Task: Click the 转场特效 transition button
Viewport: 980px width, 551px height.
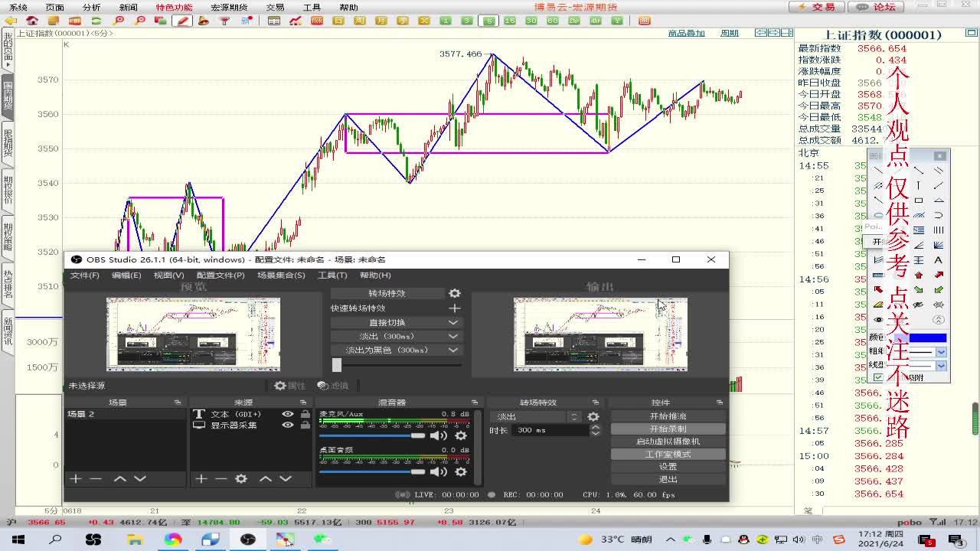Action: pyautogui.click(x=387, y=293)
